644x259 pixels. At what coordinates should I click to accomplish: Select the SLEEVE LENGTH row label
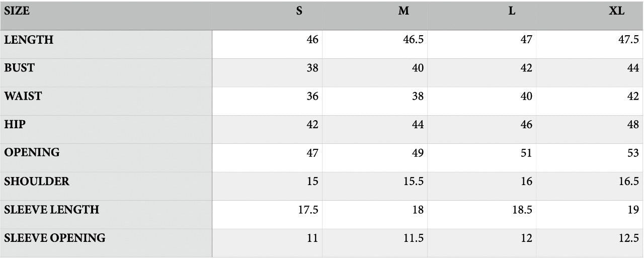[51, 210]
